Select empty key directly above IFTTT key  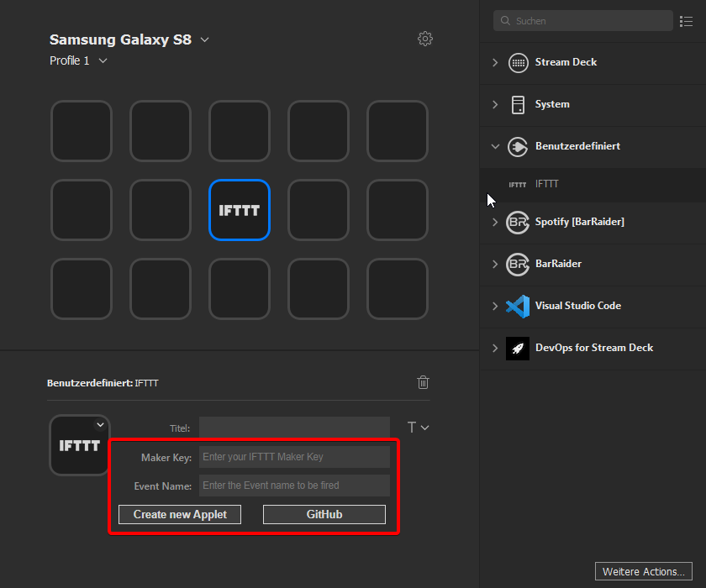point(240,131)
